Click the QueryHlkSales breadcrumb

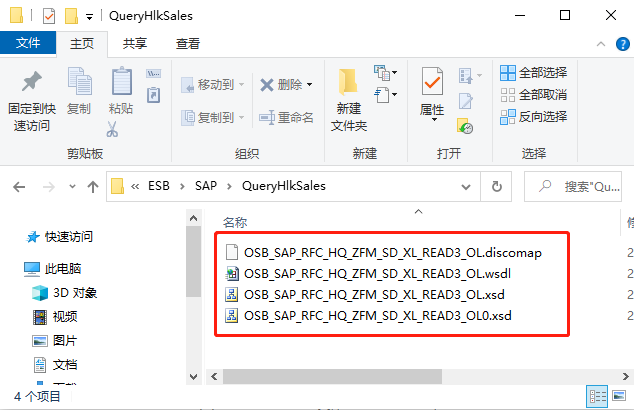283,186
